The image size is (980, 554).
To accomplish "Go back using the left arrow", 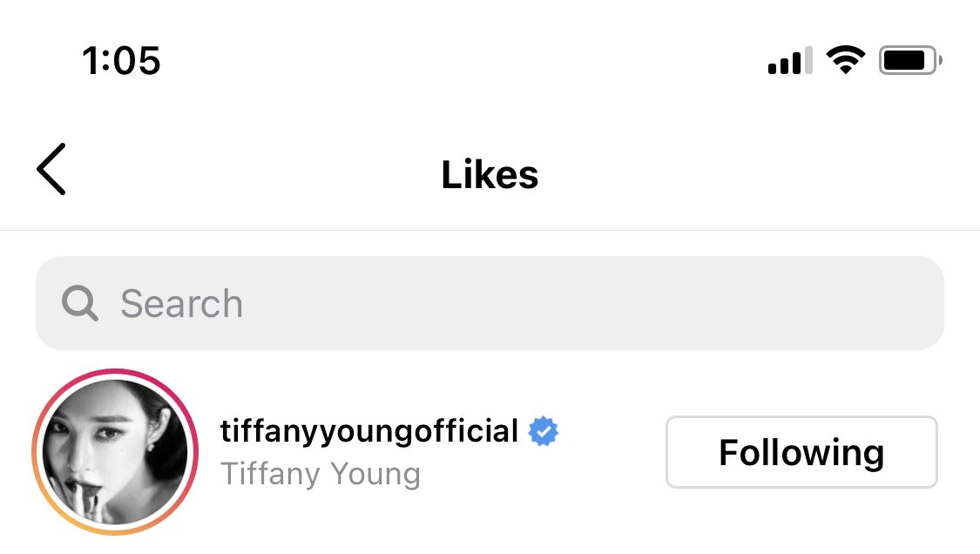I will coord(51,169).
